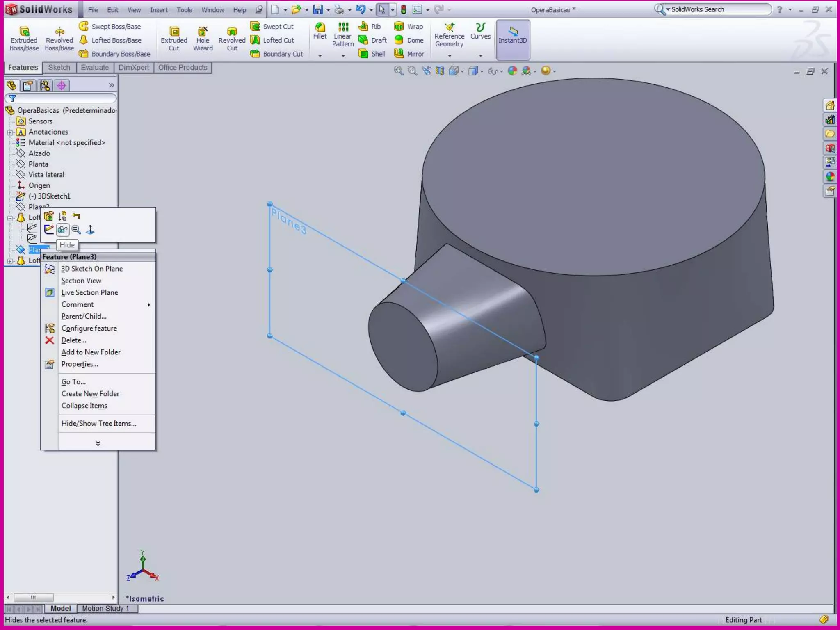Open the Reference Geometry dropdown
Image resolution: width=840 pixels, height=630 pixels.
click(x=450, y=55)
